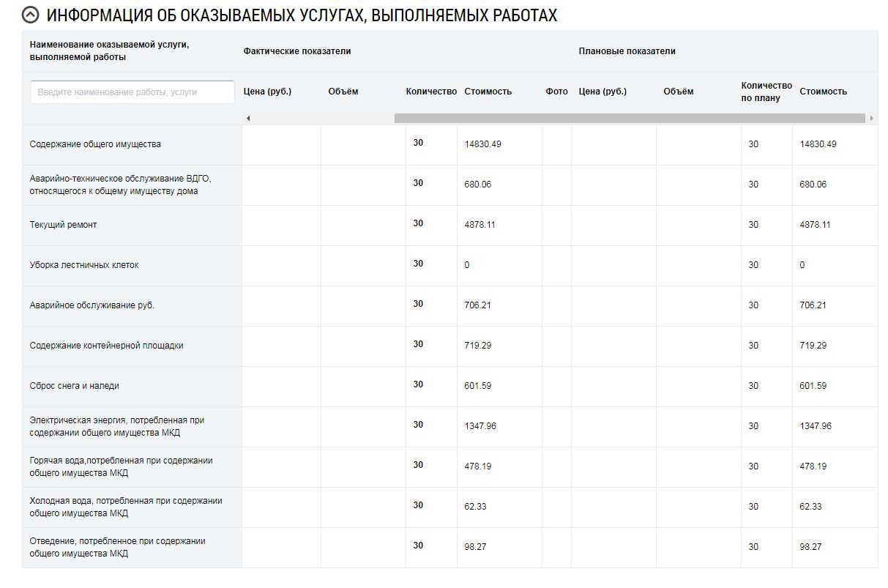
Task: Select the 'Сброс снега и наледи' row name
Action: (75, 386)
